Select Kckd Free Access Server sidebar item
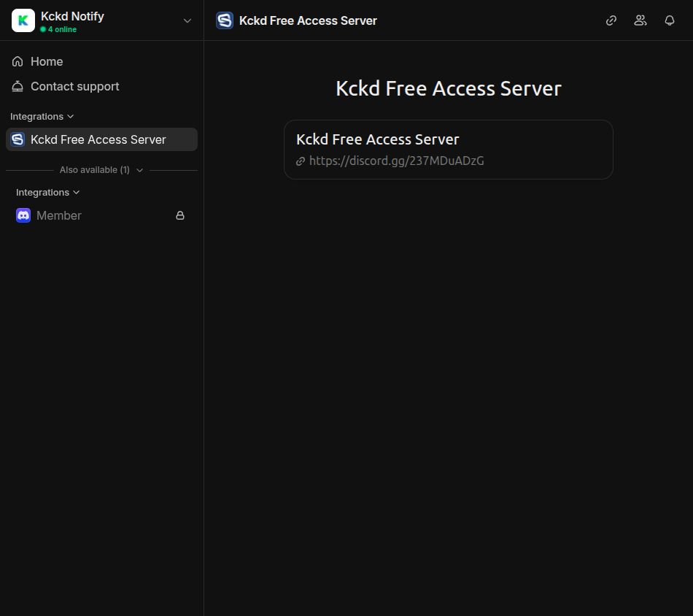The height and width of the screenshot is (616, 693). 101,139
